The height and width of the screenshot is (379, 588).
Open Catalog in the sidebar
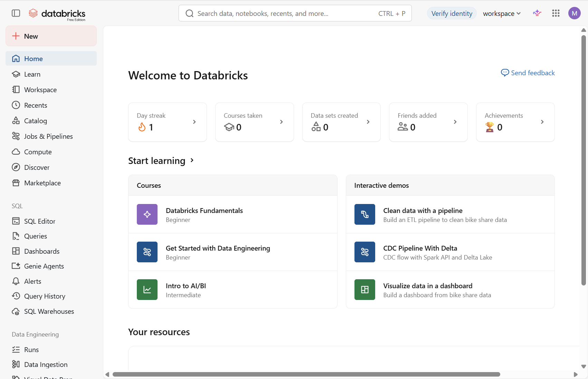click(51, 121)
